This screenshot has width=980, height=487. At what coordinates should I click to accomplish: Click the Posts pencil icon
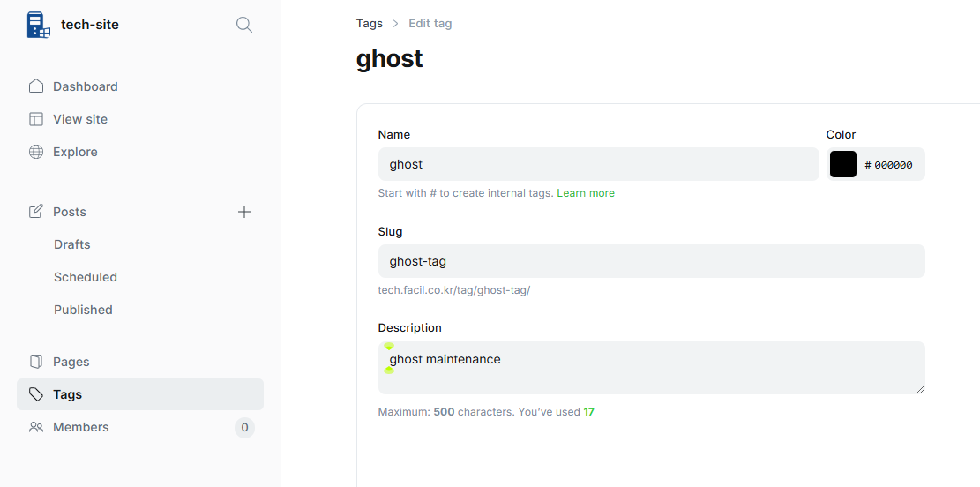click(36, 212)
